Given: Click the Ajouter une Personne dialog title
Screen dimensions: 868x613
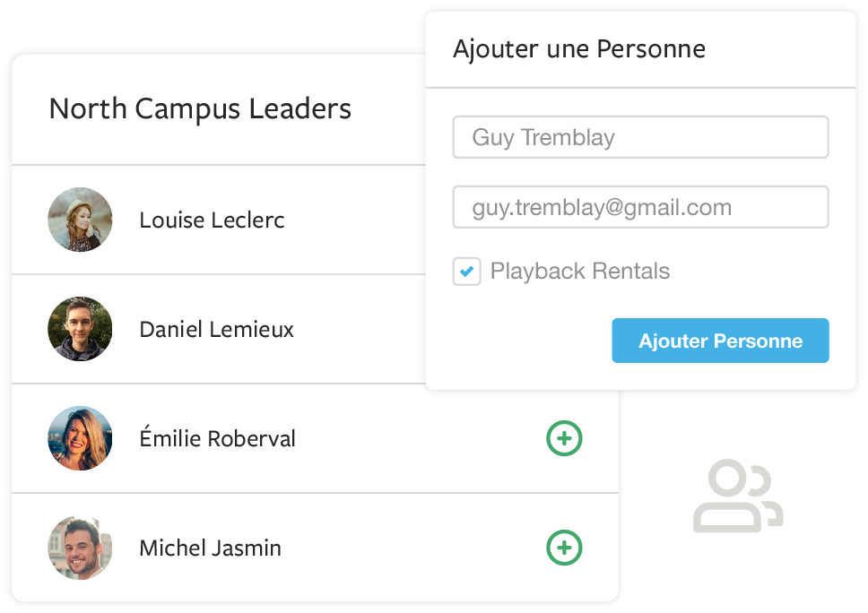Looking at the screenshot, I should (578, 48).
